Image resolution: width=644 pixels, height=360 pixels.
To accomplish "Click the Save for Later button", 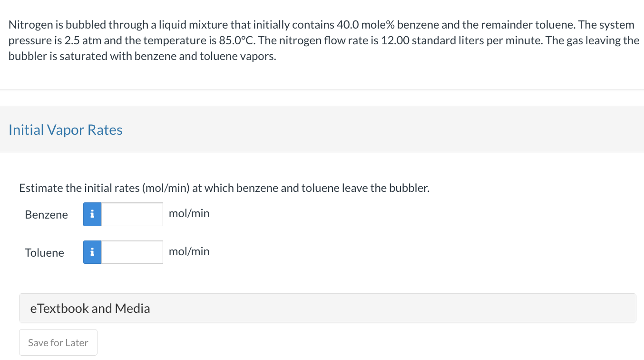I will click(x=58, y=342).
